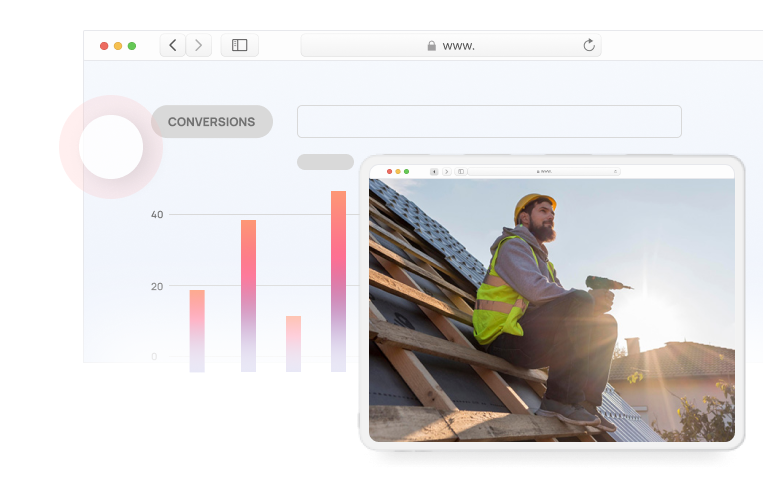Select the gray pill tab below the search field
This screenshot has width=763, height=479.
325,162
